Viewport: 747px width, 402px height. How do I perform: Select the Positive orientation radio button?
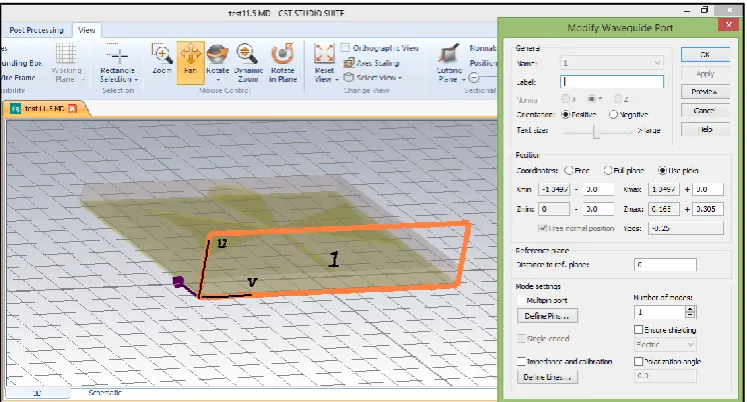click(565, 114)
